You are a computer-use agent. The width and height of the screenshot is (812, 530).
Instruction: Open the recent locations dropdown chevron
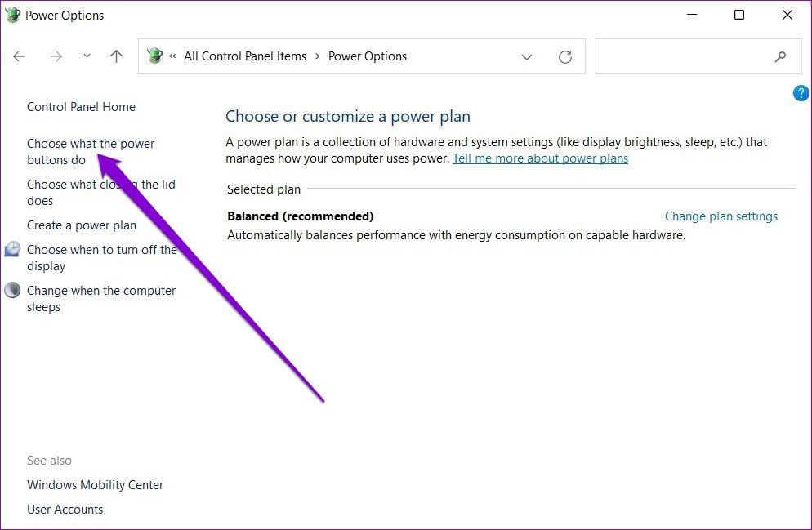click(x=87, y=56)
